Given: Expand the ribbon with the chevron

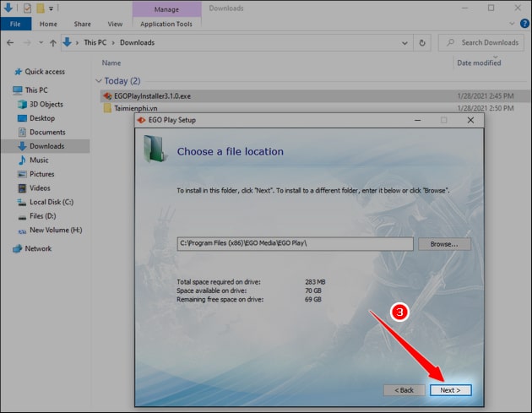Looking at the screenshot, I should pos(512,24).
